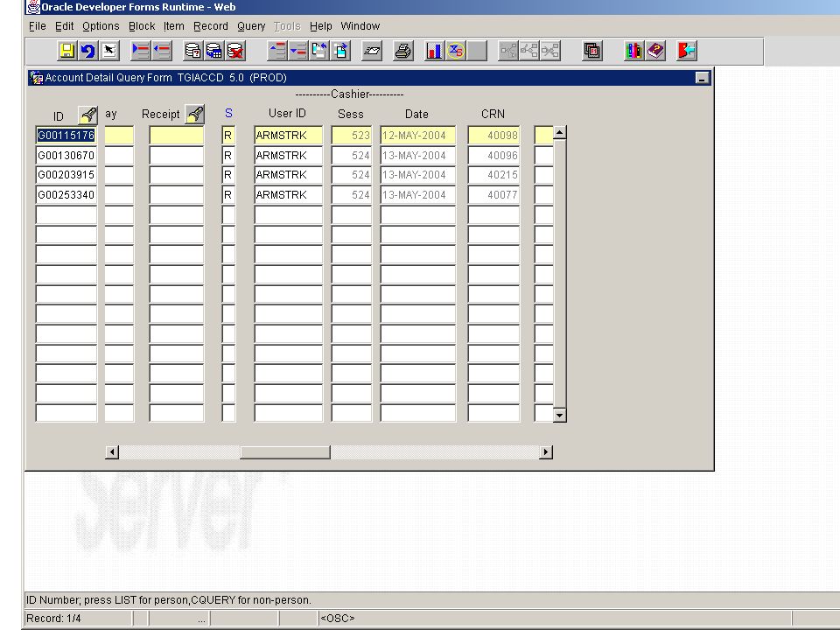Click the vertical scrollbar down arrow
Image resolution: width=840 pixels, height=630 pixels.
coord(560,415)
